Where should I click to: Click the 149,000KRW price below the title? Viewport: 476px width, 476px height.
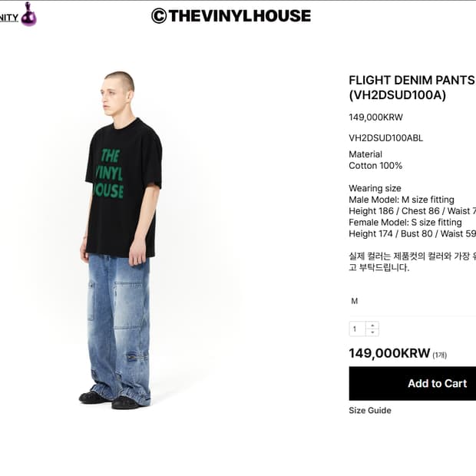[375, 117]
